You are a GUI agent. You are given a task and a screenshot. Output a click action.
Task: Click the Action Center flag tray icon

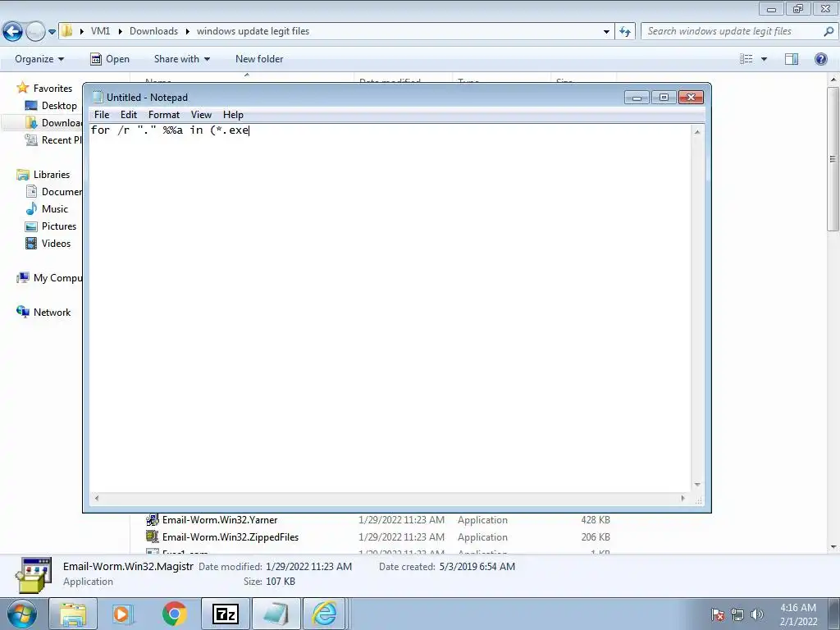(718, 614)
